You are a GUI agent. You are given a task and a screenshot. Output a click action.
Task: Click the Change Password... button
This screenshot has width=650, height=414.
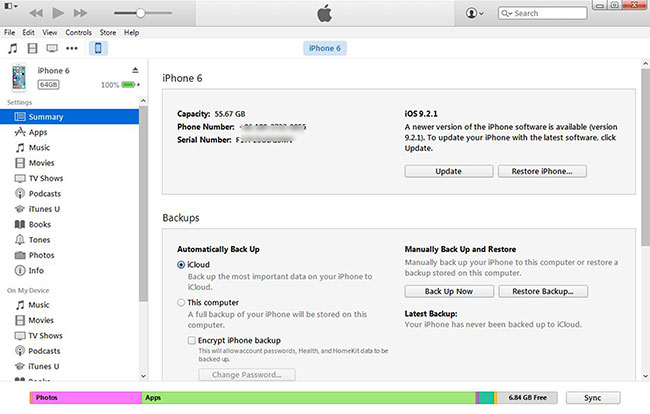tap(247, 375)
